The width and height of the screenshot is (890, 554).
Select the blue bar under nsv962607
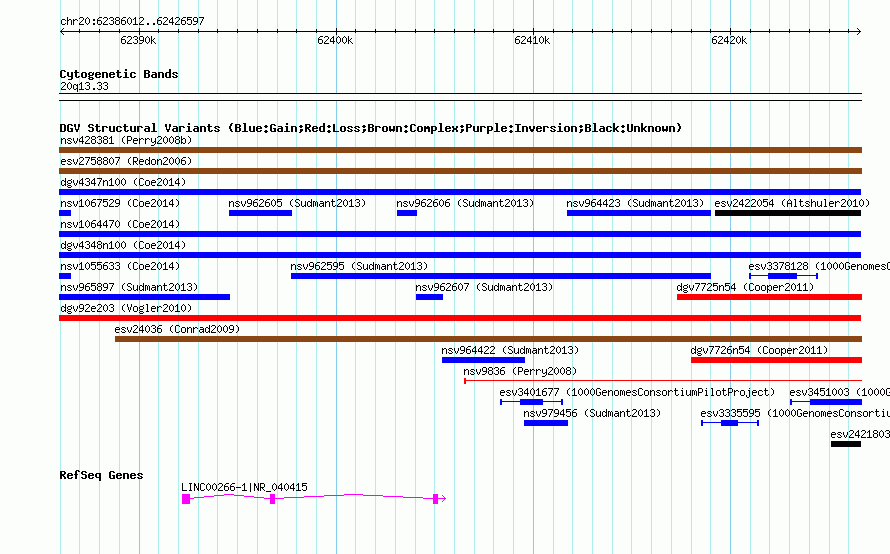(429, 297)
